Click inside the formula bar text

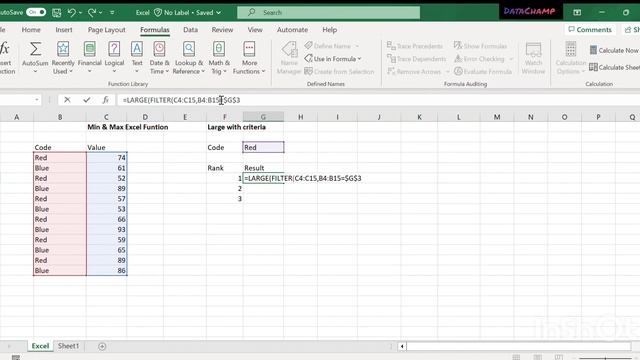[x=181, y=100]
